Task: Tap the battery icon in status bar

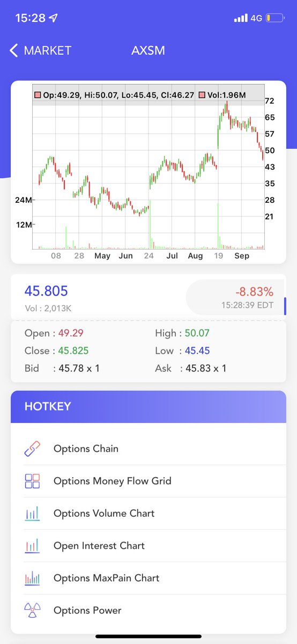Action: pyautogui.click(x=276, y=18)
